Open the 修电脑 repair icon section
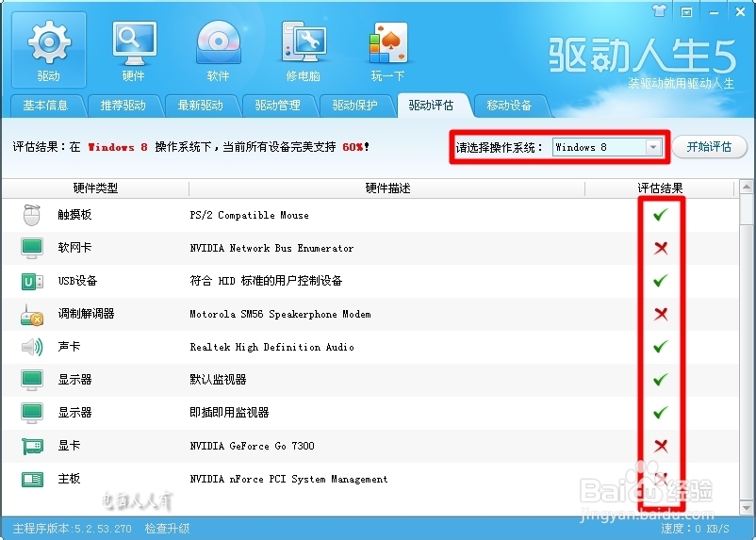 pyautogui.click(x=304, y=50)
